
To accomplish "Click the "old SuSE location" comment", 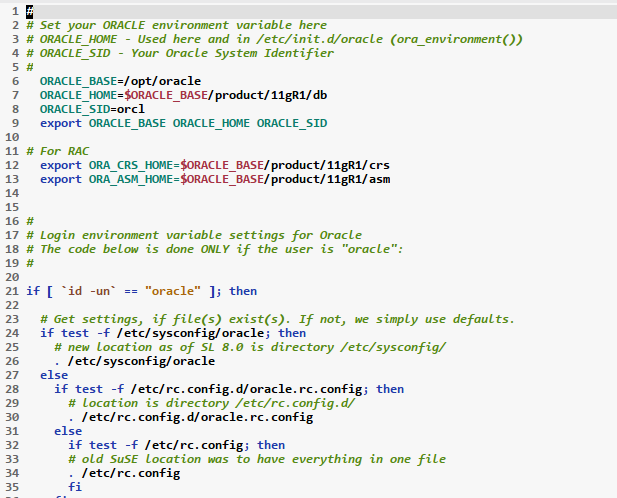I will click(x=255, y=459).
